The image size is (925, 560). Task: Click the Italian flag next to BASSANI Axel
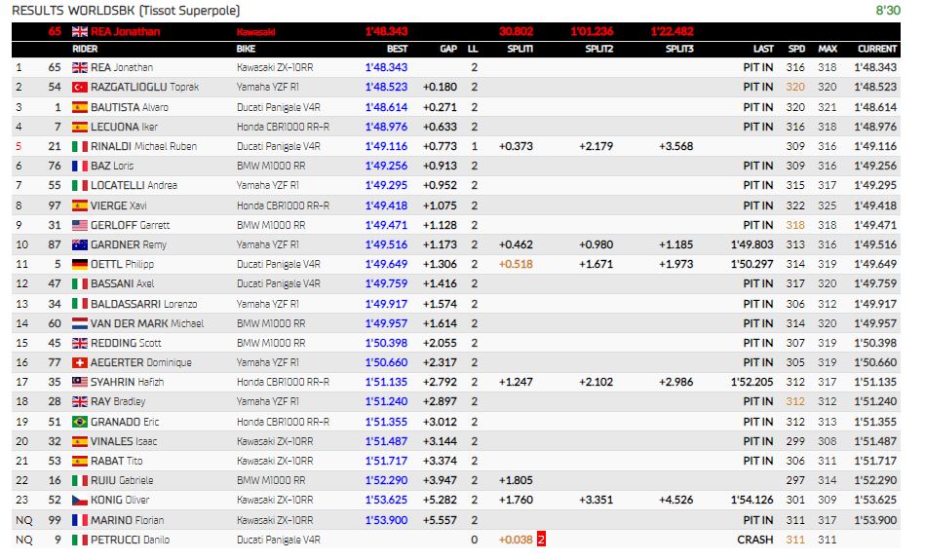coord(80,284)
